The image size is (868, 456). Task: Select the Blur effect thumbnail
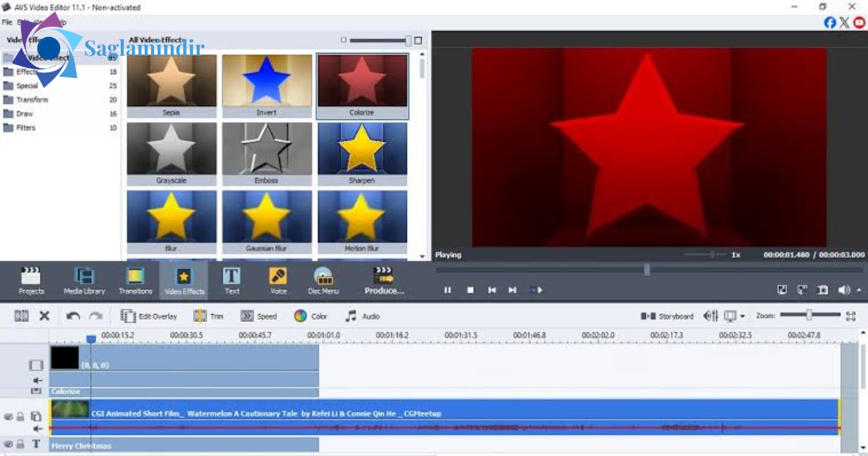(171, 221)
